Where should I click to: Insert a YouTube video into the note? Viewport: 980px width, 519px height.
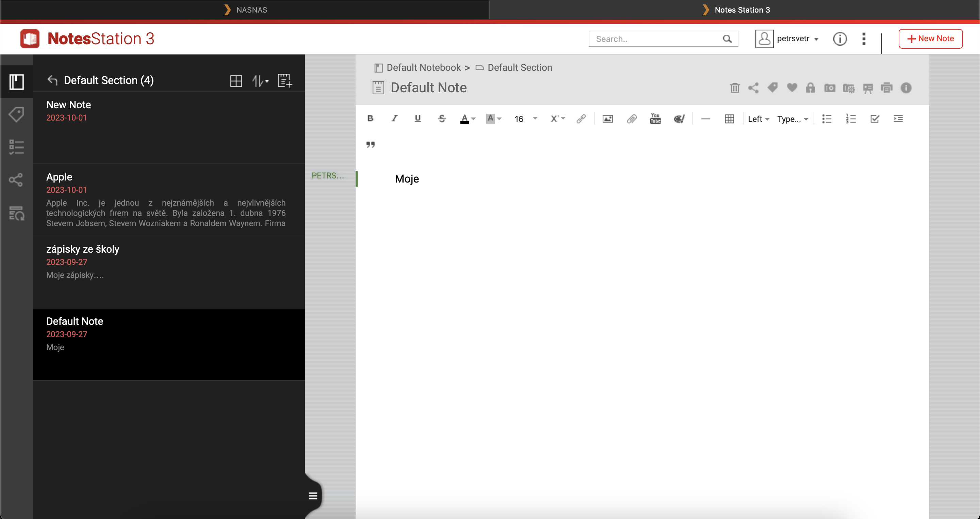[x=655, y=119]
